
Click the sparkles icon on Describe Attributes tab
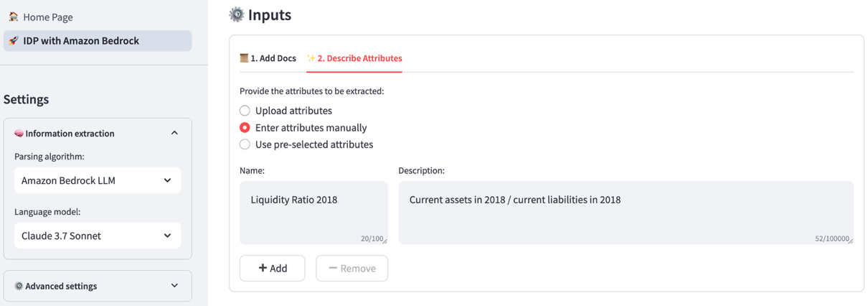tap(311, 58)
